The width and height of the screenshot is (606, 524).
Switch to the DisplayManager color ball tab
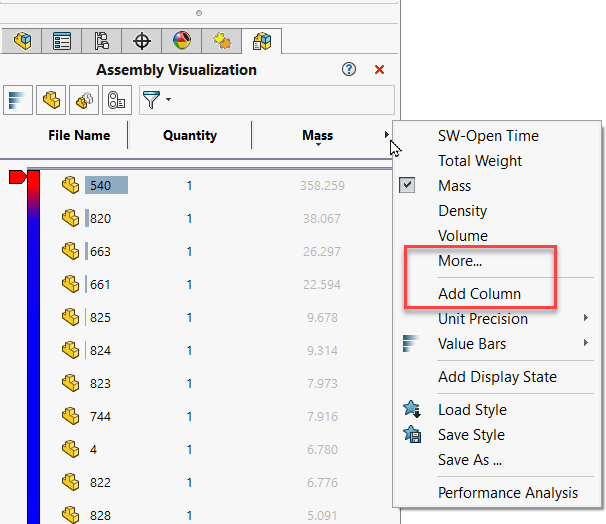point(182,41)
